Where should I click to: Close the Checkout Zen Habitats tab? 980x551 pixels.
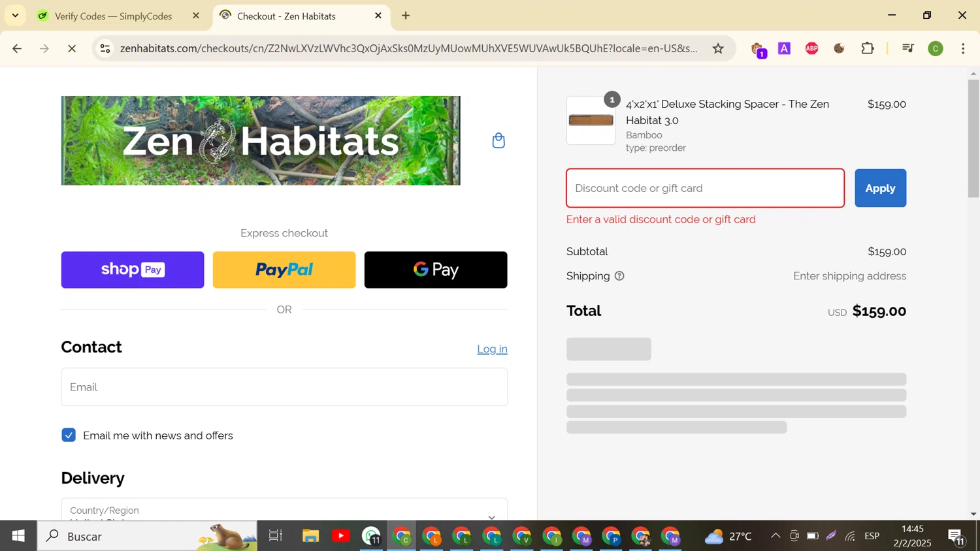point(378,16)
